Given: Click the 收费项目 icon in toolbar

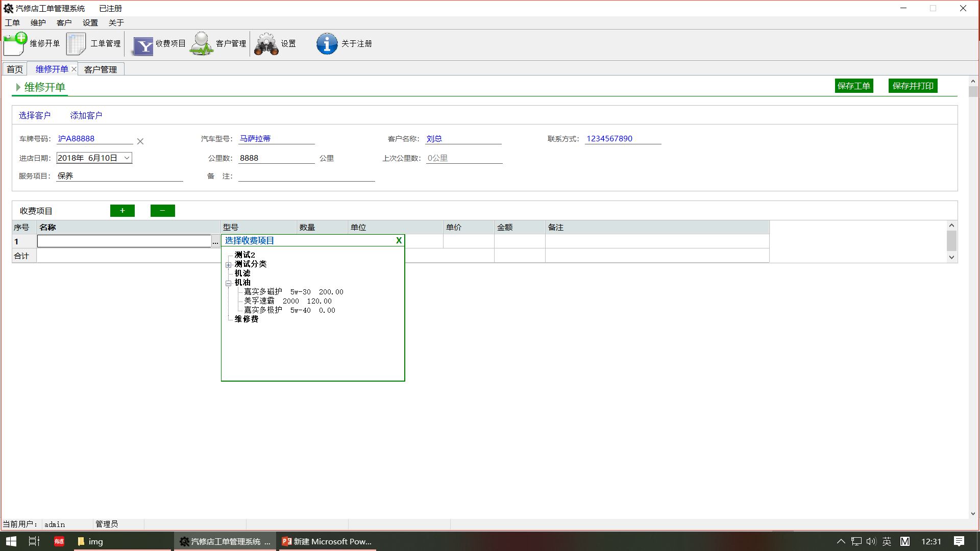Looking at the screenshot, I should click(144, 43).
